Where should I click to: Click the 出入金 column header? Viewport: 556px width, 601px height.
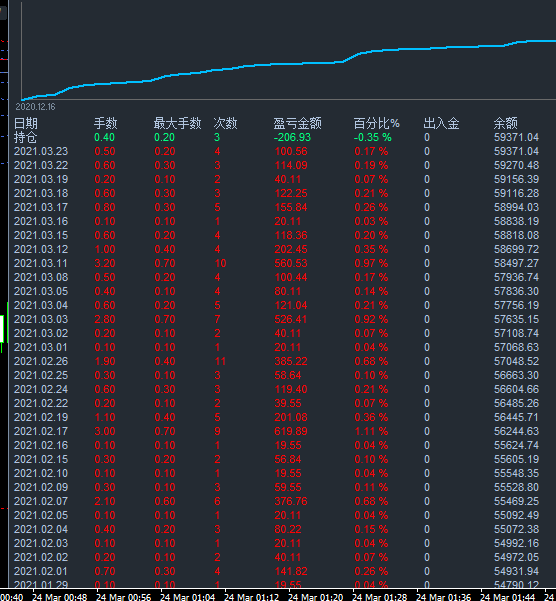(441, 123)
